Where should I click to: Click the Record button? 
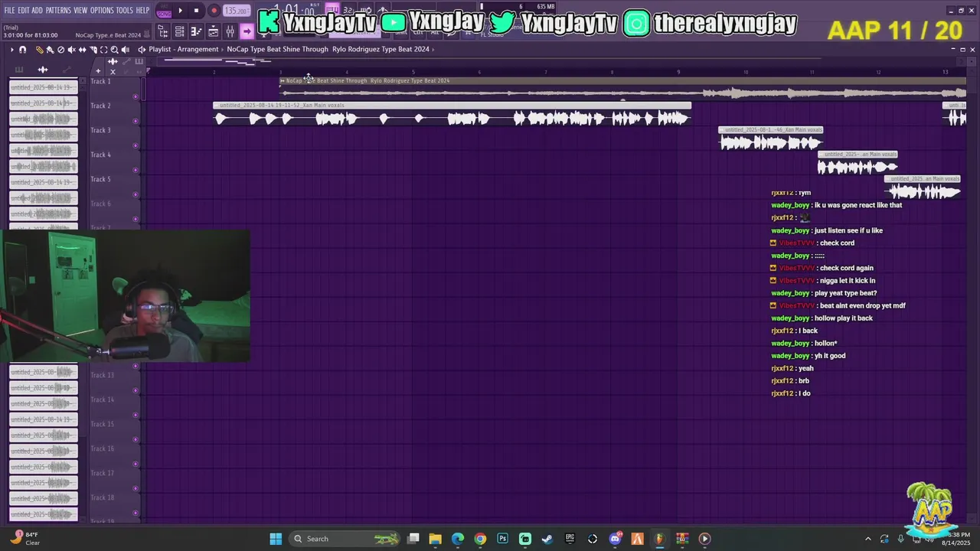pos(214,11)
